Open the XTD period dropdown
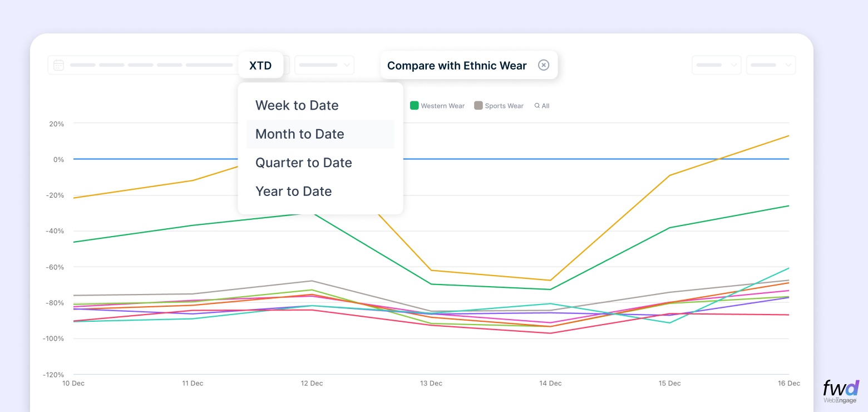 [x=260, y=65]
